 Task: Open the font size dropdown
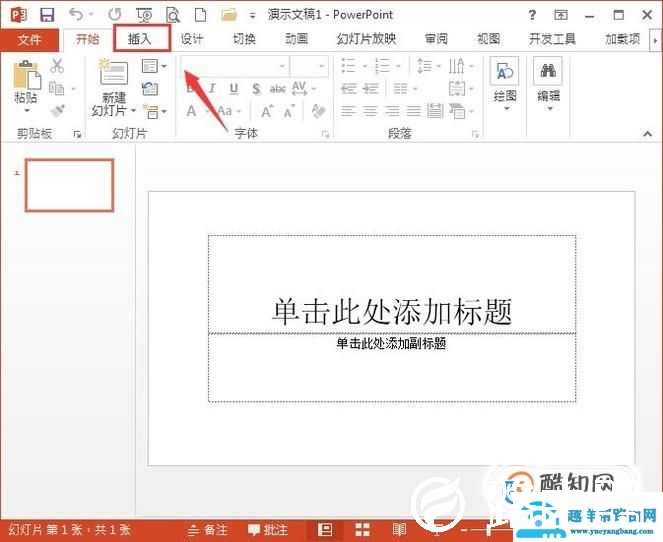(x=321, y=66)
